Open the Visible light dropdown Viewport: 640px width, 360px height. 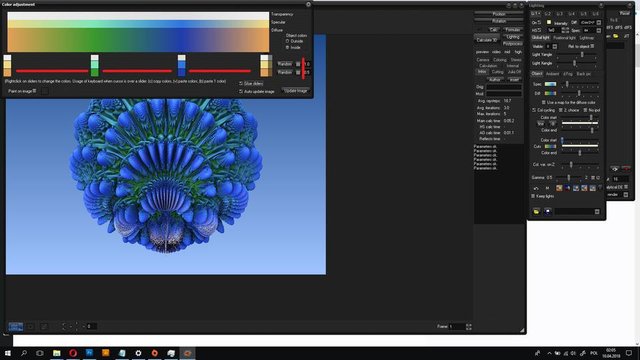(x=554, y=47)
